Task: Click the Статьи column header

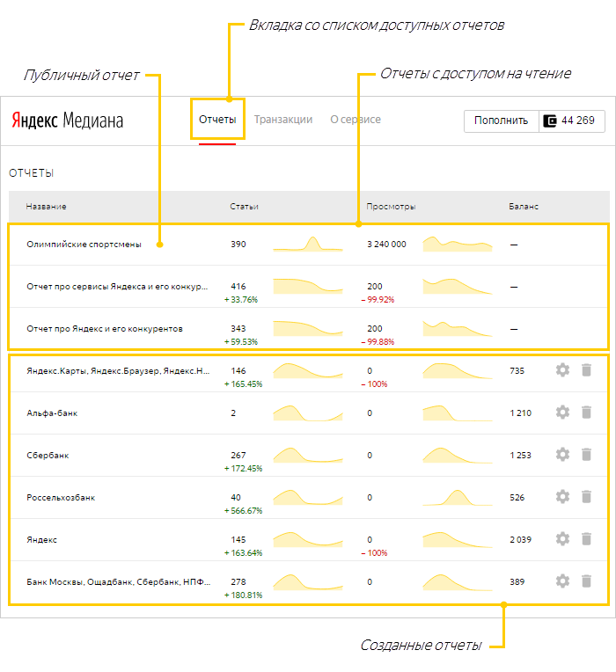Action: [244, 207]
